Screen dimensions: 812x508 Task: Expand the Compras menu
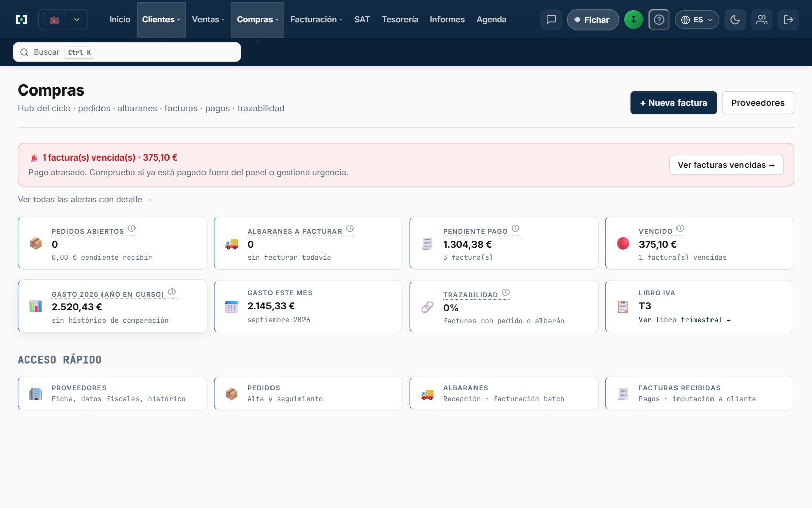click(257, 19)
